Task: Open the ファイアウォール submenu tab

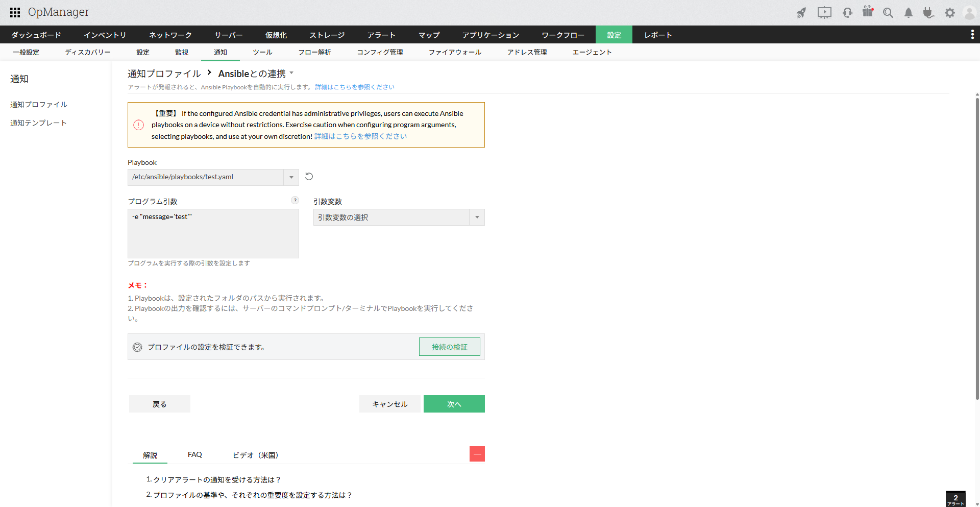Action: 455,52
